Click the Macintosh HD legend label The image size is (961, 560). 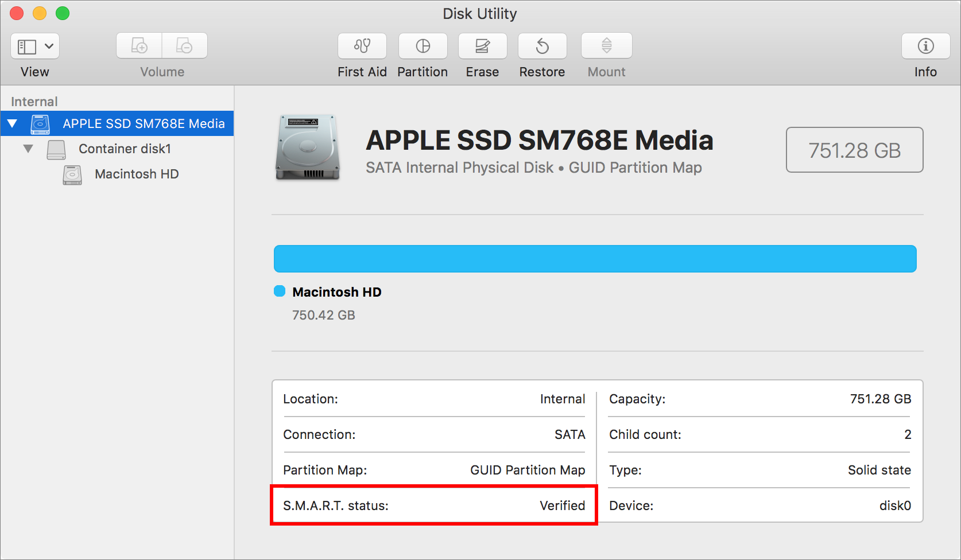[x=337, y=292]
